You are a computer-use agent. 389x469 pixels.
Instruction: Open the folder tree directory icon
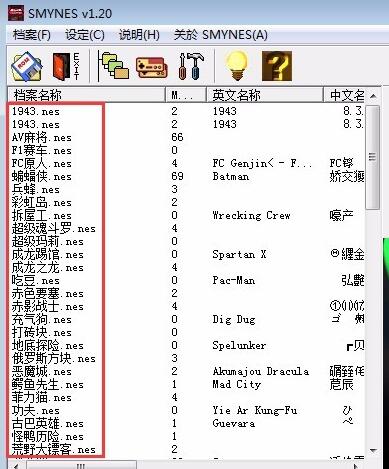[x=114, y=66]
